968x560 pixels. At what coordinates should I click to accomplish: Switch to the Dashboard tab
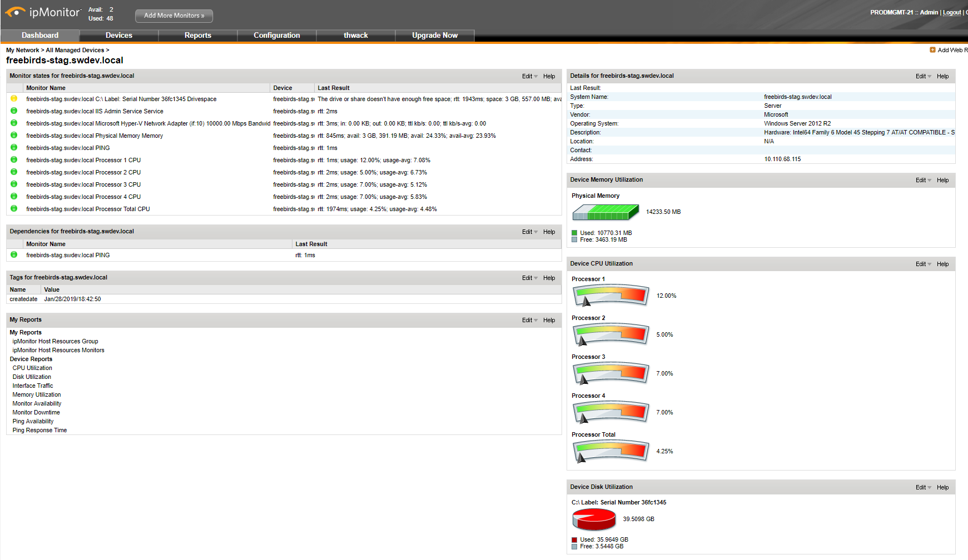click(40, 35)
